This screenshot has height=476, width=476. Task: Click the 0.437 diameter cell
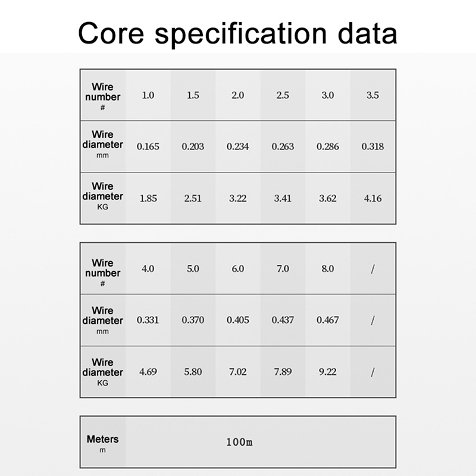pyautogui.click(x=283, y=320)
